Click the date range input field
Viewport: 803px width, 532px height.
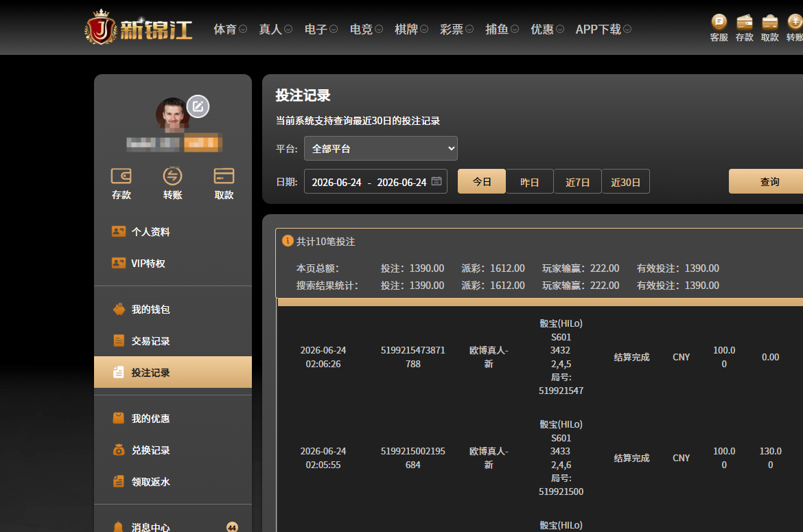(x=375, y=182)
